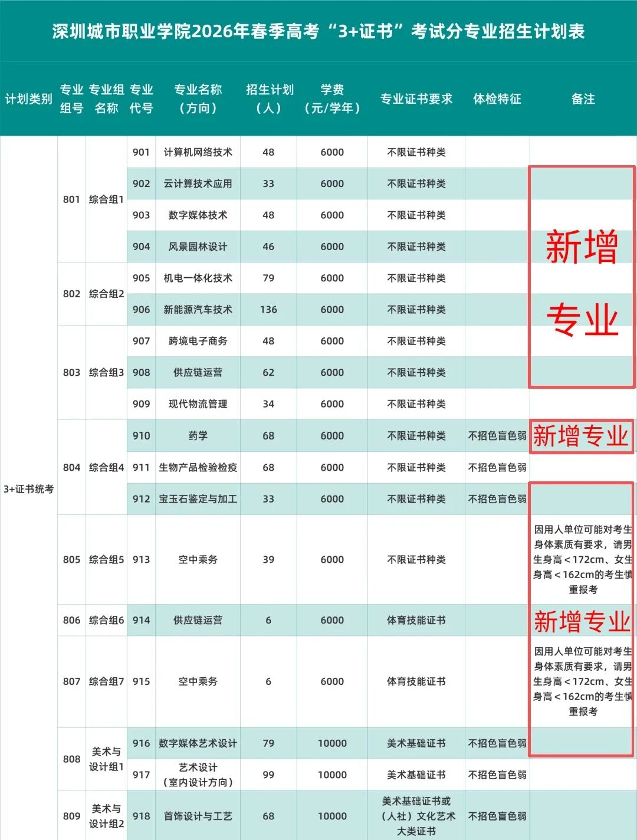Click the 首饰设计与工艺 major cell
Image resolution: width=637 pixels, height=840 pixels.
point(198,816)
